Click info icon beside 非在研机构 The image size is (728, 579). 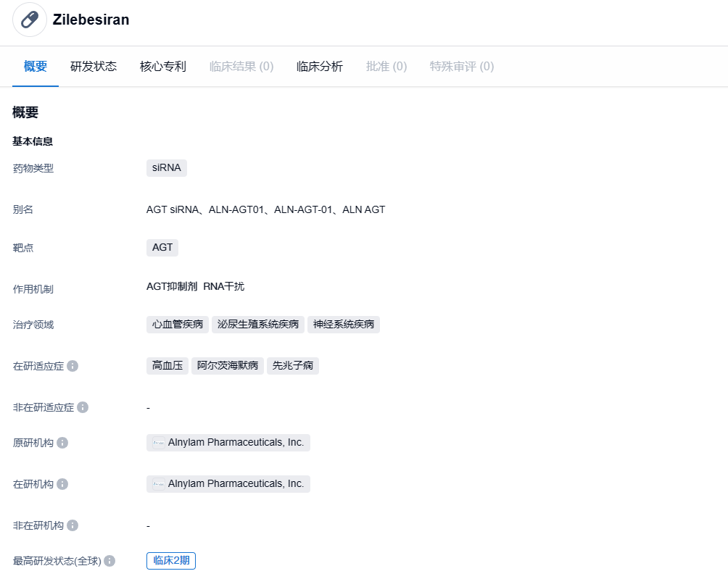[73, 525]
